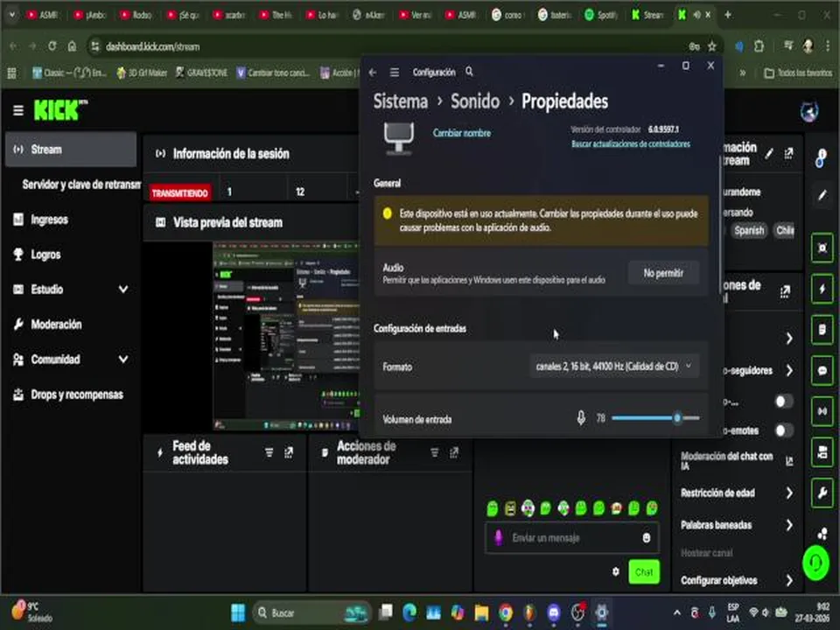Viewport: 840px width, 630px height.
Task: Send message with the green Chat button
Action: [644, 572]
